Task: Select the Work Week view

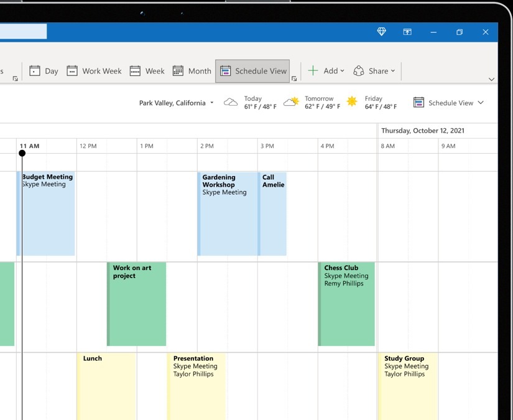Action: (94, 71)
